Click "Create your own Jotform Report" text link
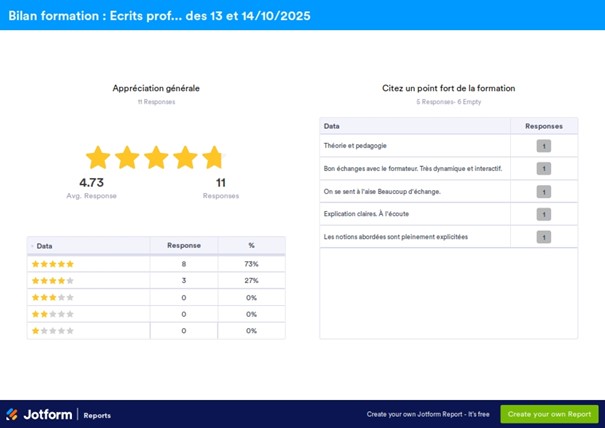605x428 pixels. [427, 414]
